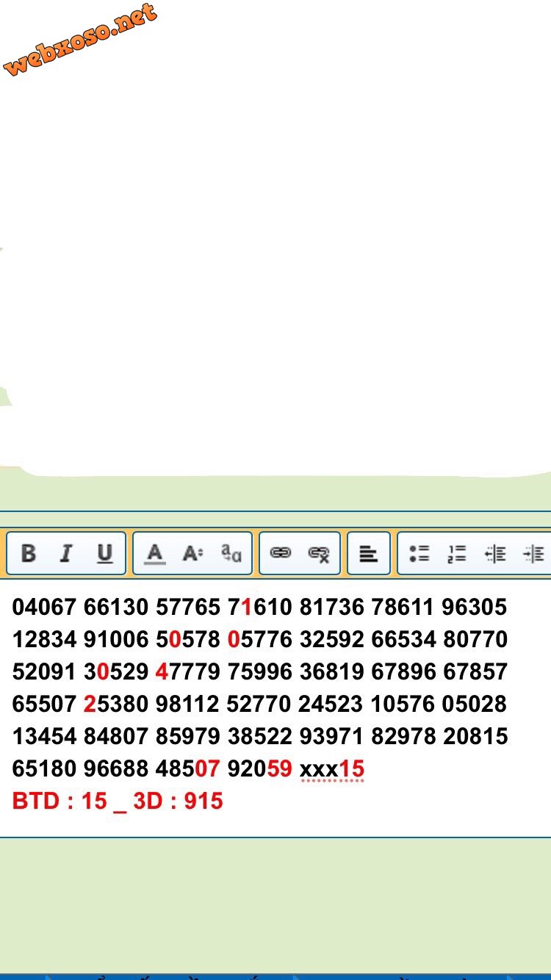The height and width of the screenshot is (980, 551).
Task: Click the number 65507 in the fourth line
Action: (44, 704)
